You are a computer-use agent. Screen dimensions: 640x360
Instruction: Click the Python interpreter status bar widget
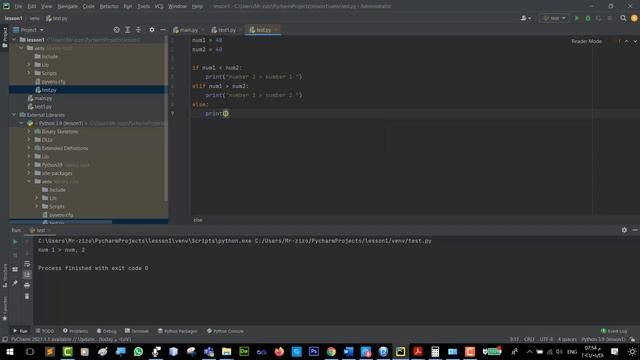tap(603, 340)
